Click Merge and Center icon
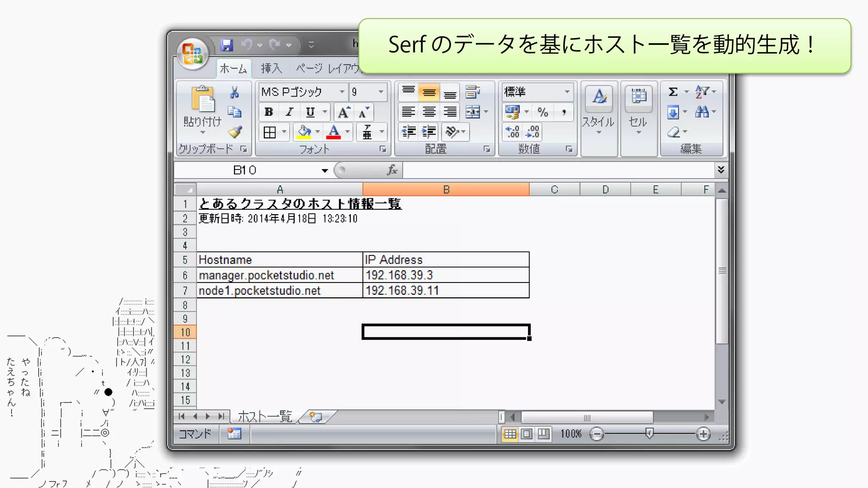Screen dimensions: 868x488 click(473, 112)
